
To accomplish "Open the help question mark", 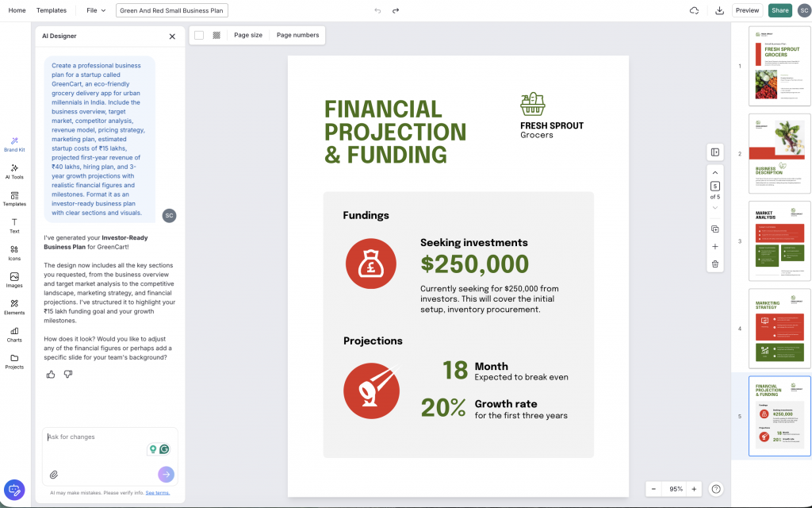I will coord(716,489).
